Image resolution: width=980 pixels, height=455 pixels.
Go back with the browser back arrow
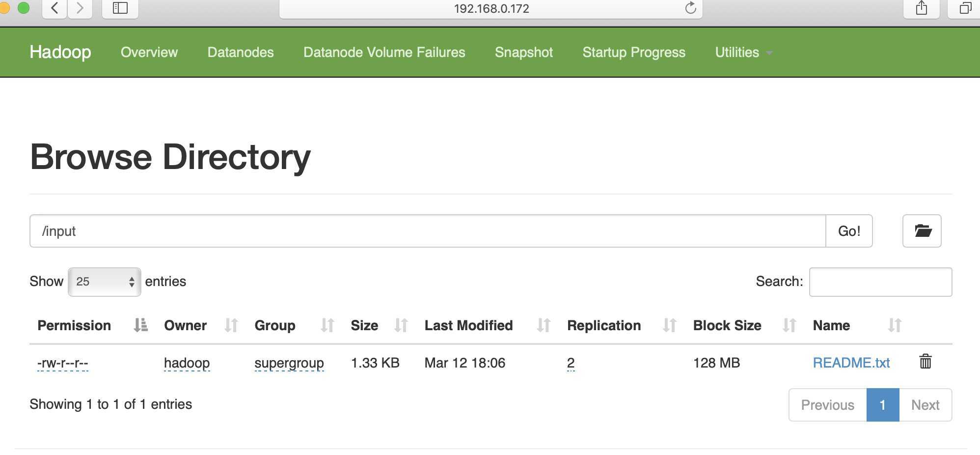(55, 8)
